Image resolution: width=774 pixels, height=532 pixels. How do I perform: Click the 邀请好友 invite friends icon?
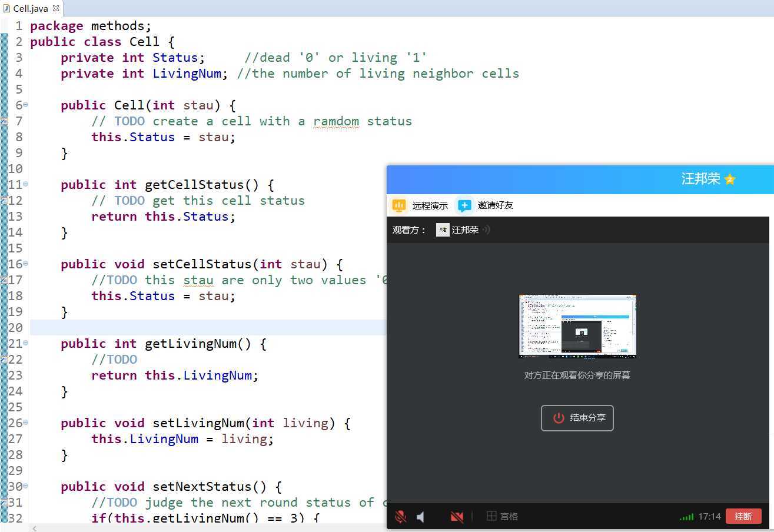click(464, 205)
